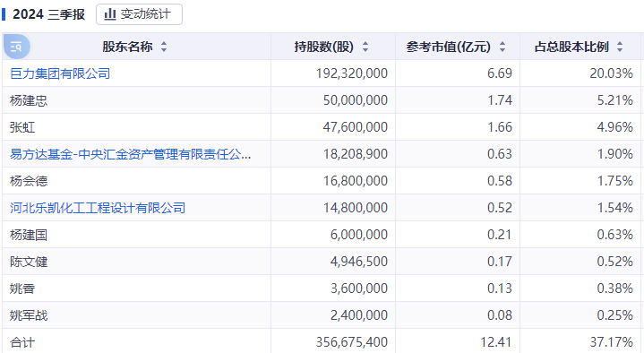This screenshot has width=644, height=353.
Task: Click ownership ratio 20.03%
Action: coord(611,73)
